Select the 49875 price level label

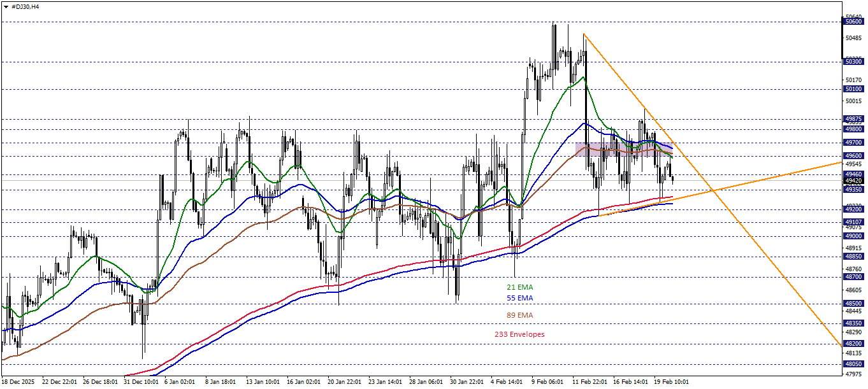(854, 119)
